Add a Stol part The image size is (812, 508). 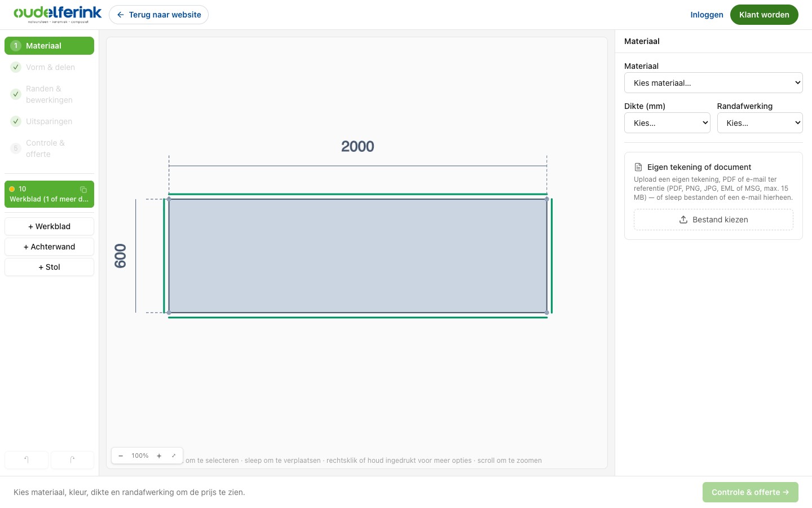[49, 267]
